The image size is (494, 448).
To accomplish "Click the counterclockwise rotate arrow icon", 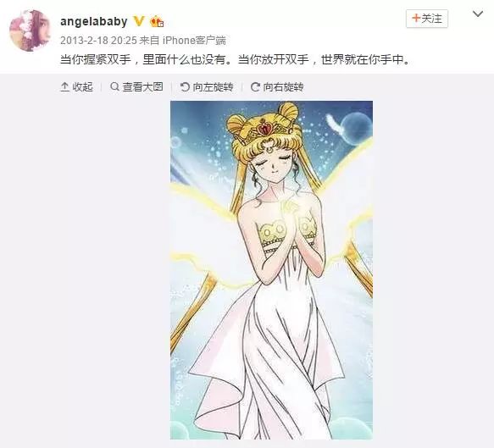I will click(185, 87).
